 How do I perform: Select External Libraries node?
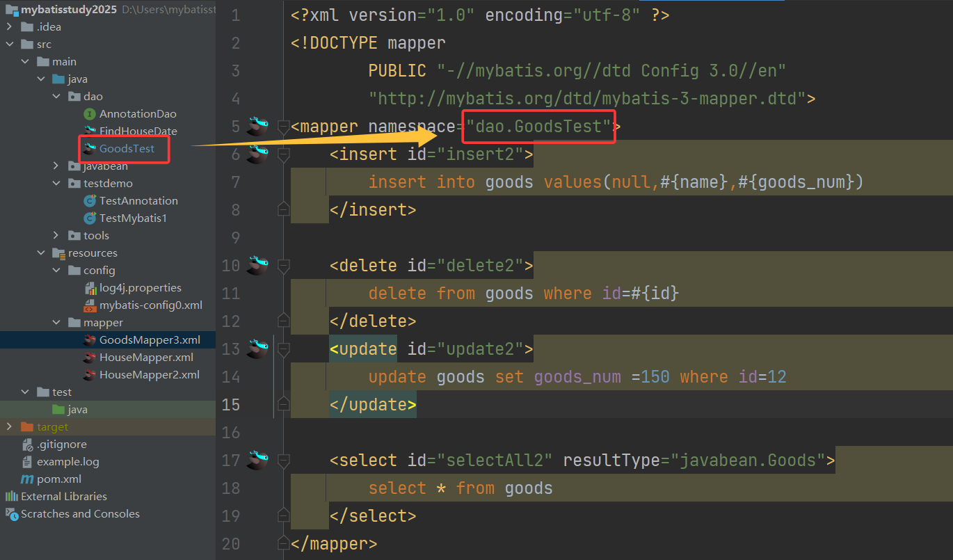coord(64,496)
